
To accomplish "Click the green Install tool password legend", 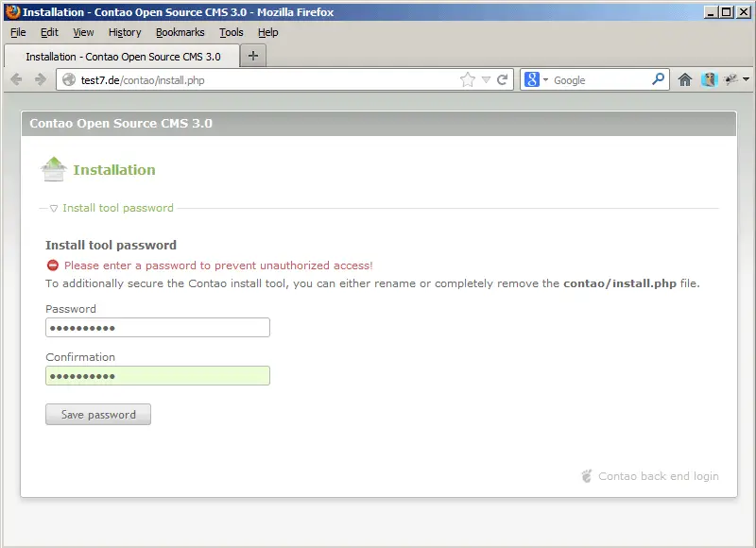I will [x=117, y=208].
